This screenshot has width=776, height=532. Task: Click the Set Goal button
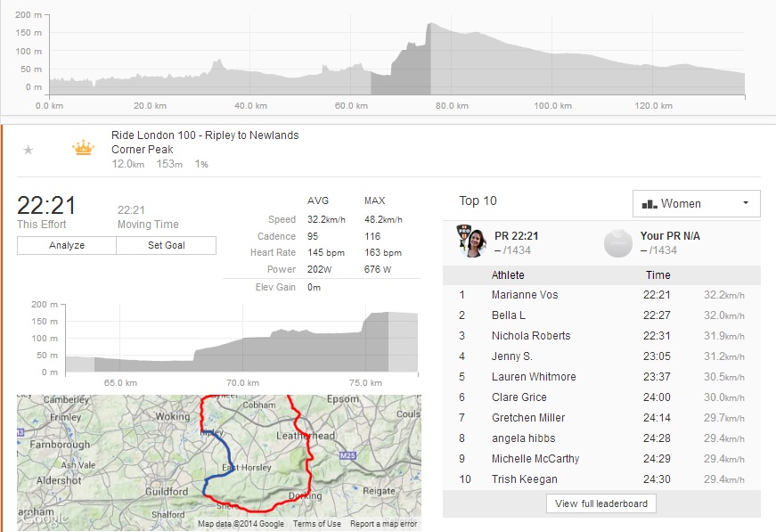166,245
